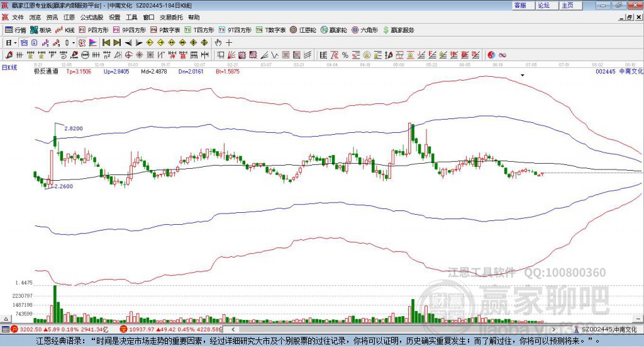The image size is (644, 347).
Task: Click the yellow diamond left-arrow icon
Action: (x=150, y=43)
